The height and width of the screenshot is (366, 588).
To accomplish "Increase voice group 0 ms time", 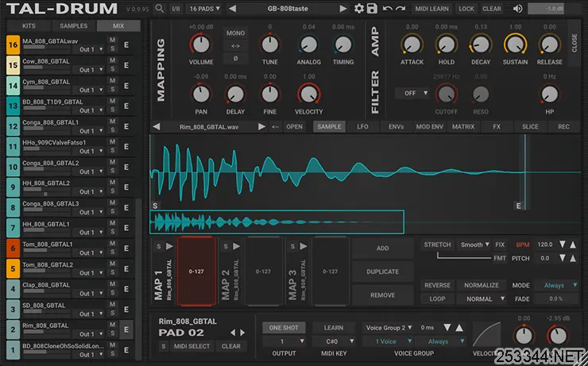I will point(459,328).
